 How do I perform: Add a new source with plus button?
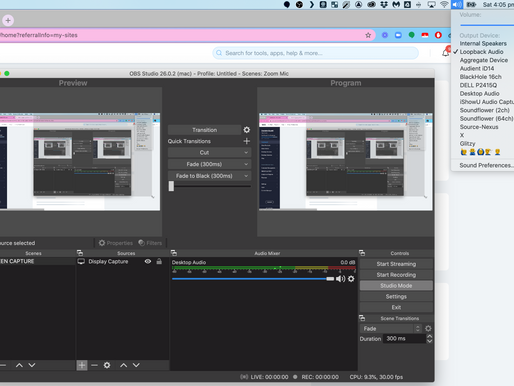pyautogui.click(x=82, y=365)
